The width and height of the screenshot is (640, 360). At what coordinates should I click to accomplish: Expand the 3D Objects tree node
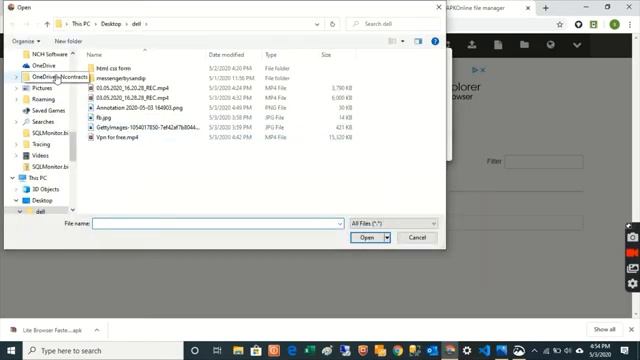click(x=16, y=189)
